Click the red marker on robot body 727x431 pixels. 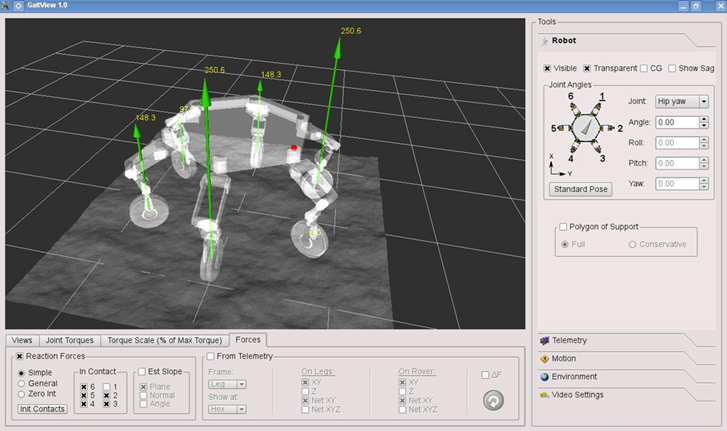click(x=294, y=148)
